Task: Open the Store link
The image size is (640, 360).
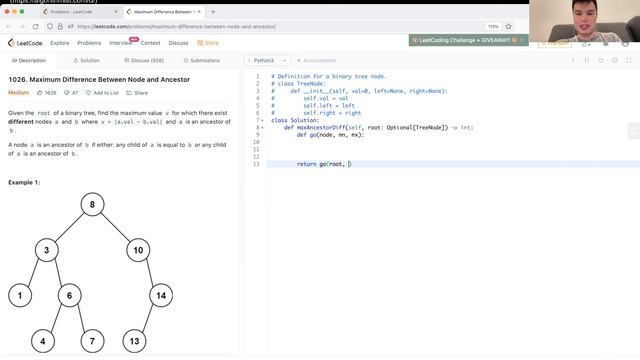Action: coord(208,43)
